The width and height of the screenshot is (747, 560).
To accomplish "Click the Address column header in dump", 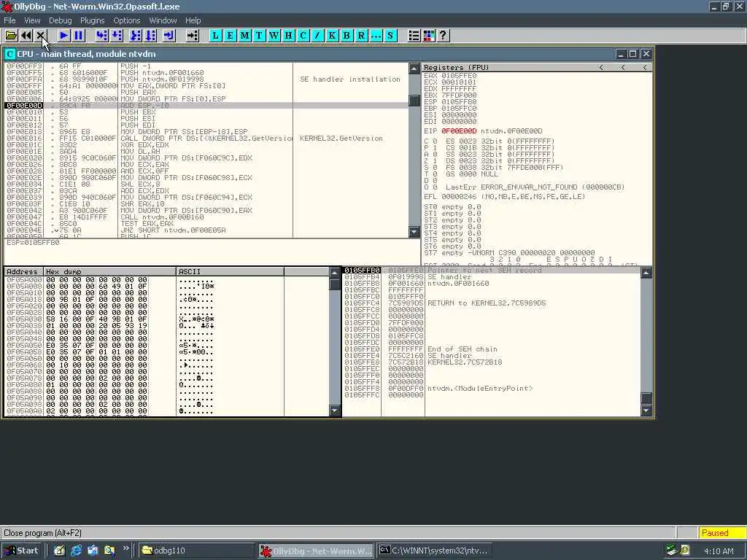I will point(23,271).
